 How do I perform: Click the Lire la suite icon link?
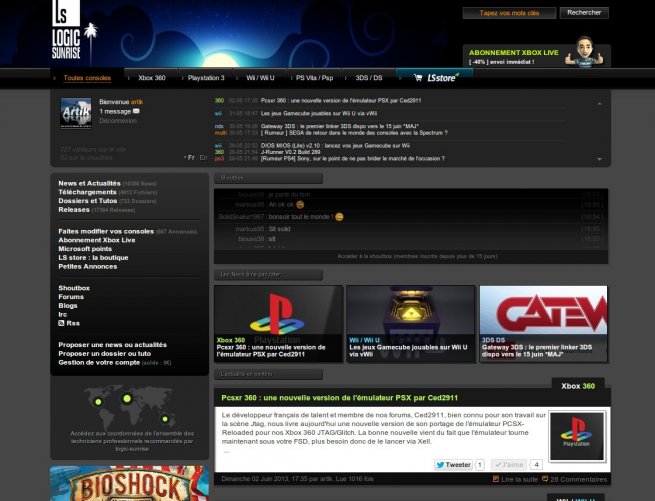pos(515,479)
